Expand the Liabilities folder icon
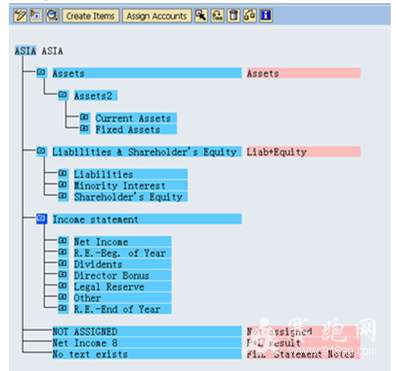This screenshot has width=396, height=371. click(63, 173)
